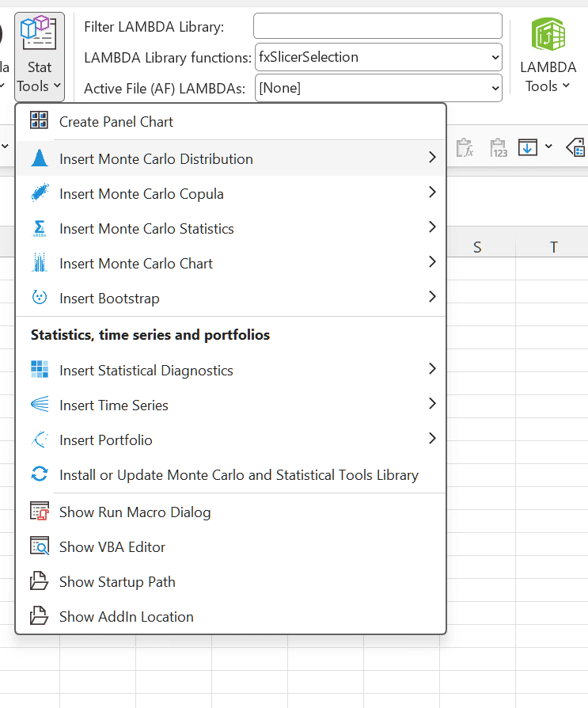This screenshot has width=588, height=708.
Task: Click the VBA Editor magnifier icon
Action: click(40, 546)
